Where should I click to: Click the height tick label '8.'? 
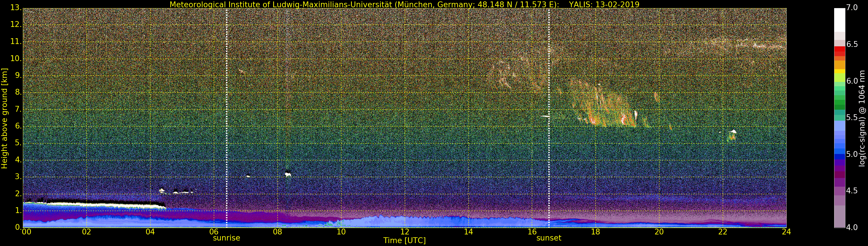(x=18, y=92)
